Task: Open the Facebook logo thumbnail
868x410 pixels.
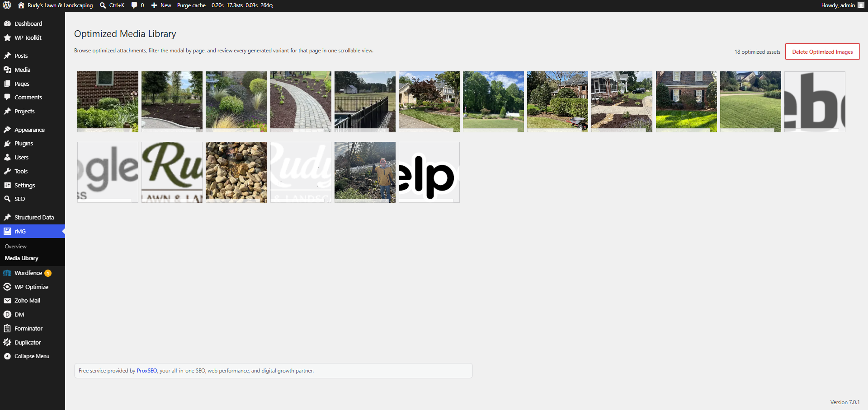Action: (x=815, y=102)
